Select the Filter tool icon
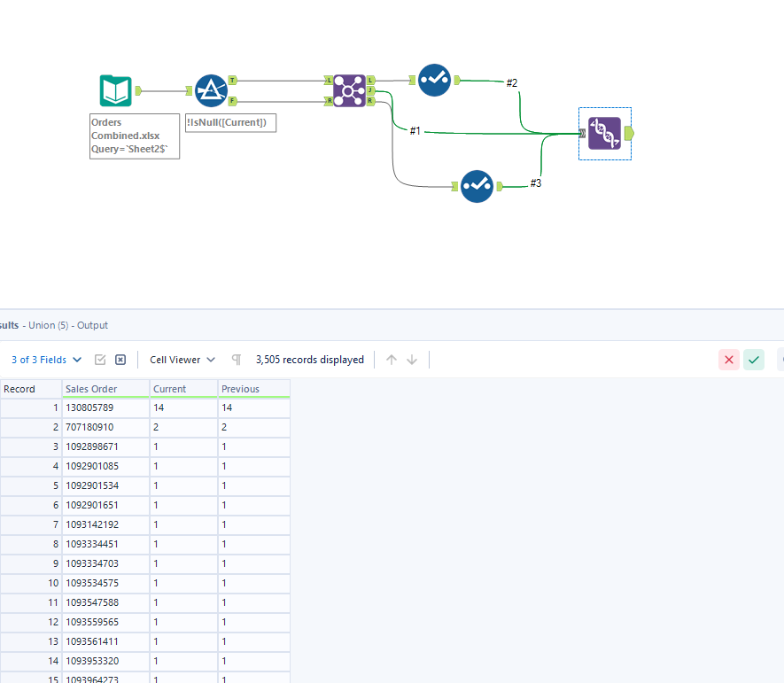 [x=211, y=90]
